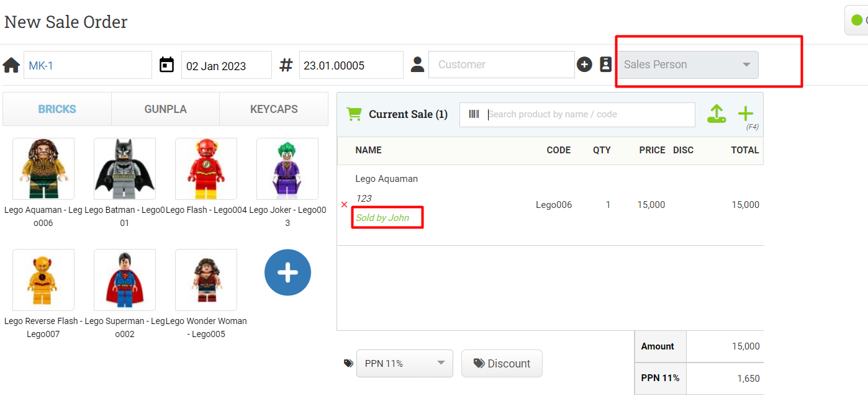This screenshot has height=401, width=868.
Task: Open the PPN 11% tax dropdown
Action: pyautogui.click(x=405, y=363)
